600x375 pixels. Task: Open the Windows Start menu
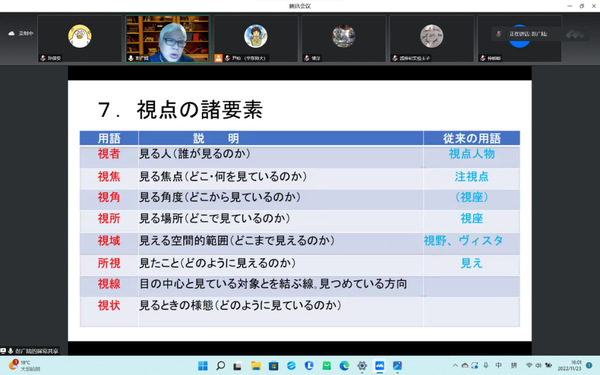(x=203, y=366)
